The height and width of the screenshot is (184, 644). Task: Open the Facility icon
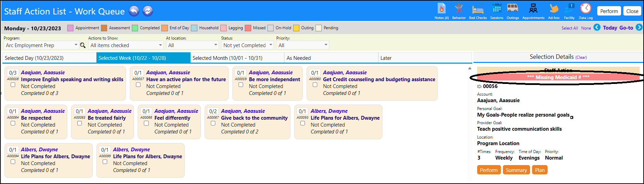coord(569,11)
